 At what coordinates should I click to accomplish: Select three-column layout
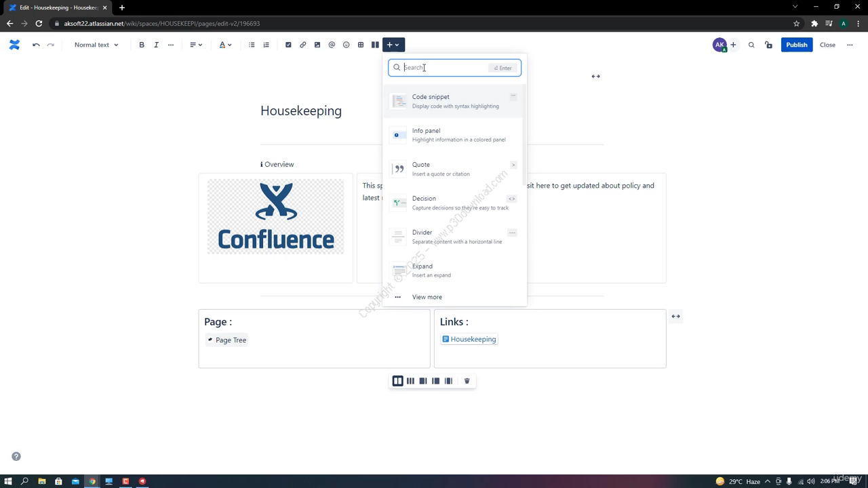(410, 381)
